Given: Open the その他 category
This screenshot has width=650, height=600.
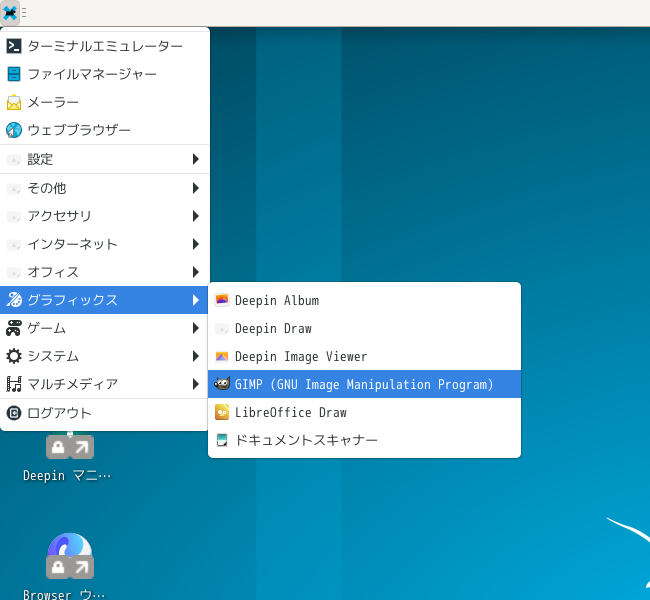Looking at the screenshot, I should (x=104, y=188).
